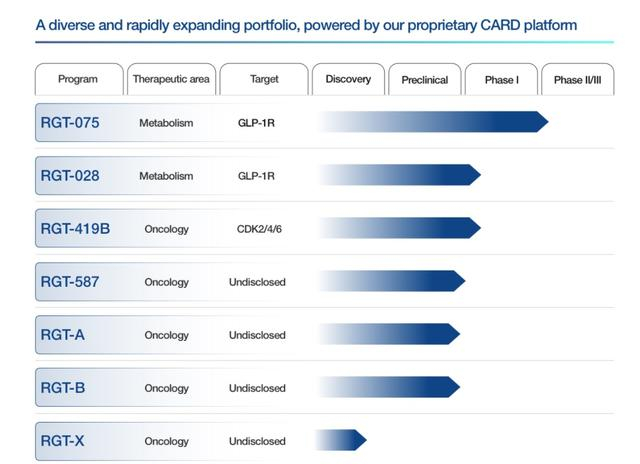Click the CDK2/4/6 target text

point(261,229)
